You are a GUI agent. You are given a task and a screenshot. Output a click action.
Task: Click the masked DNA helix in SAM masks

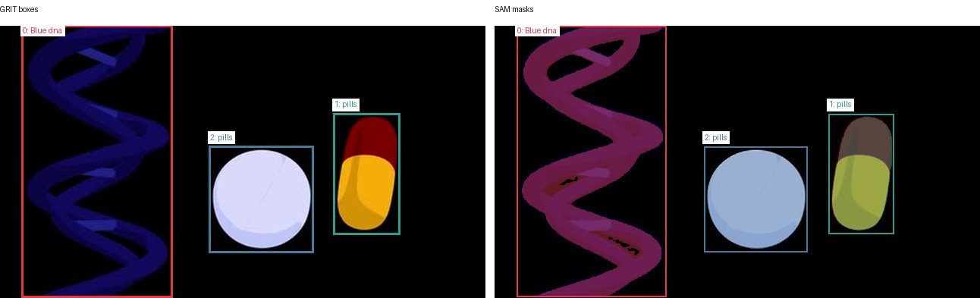coord(592,162)
